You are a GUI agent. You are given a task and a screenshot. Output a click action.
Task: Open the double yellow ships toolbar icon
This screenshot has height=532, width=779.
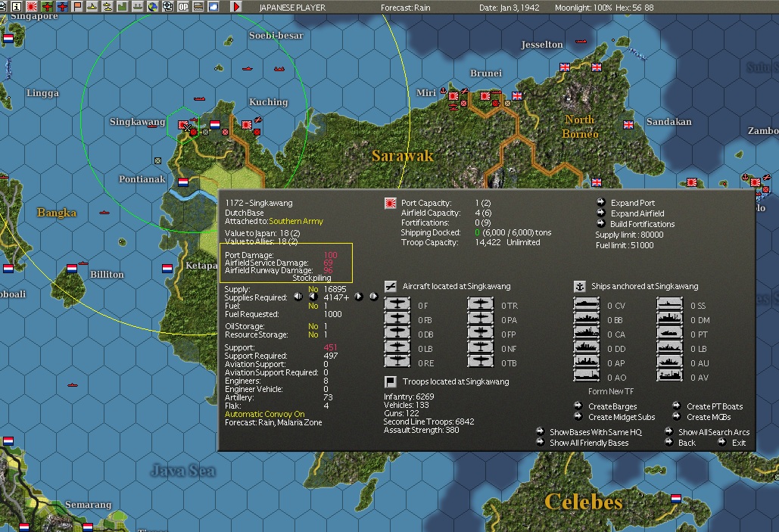coord(108,7)
